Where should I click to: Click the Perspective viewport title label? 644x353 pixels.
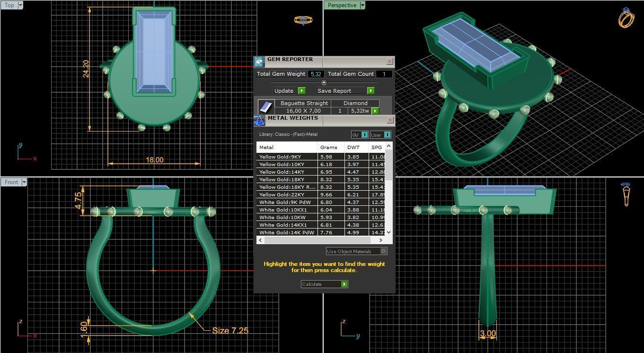coord(342,5)
